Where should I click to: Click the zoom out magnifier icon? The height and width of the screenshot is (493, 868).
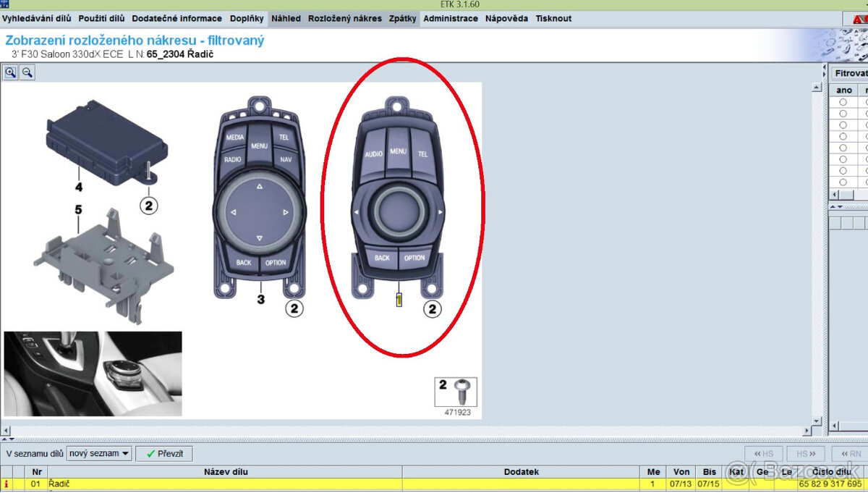click(27, 72)
